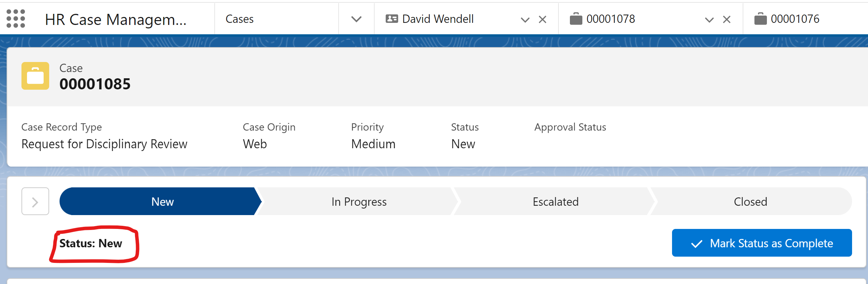868x284 pixels.
Task: Expand the path details chevron button
Action: (35, 202)
